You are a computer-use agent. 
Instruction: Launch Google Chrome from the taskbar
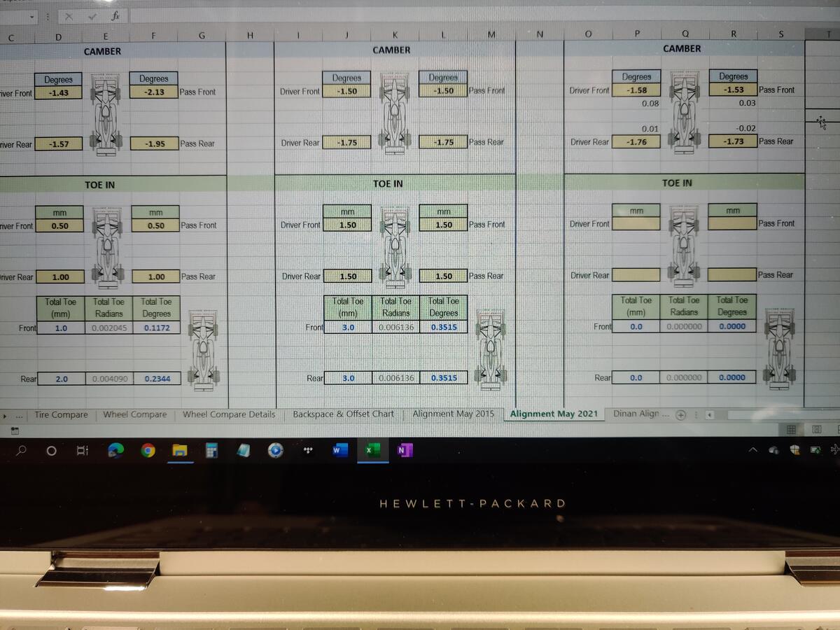click(148, 451)
